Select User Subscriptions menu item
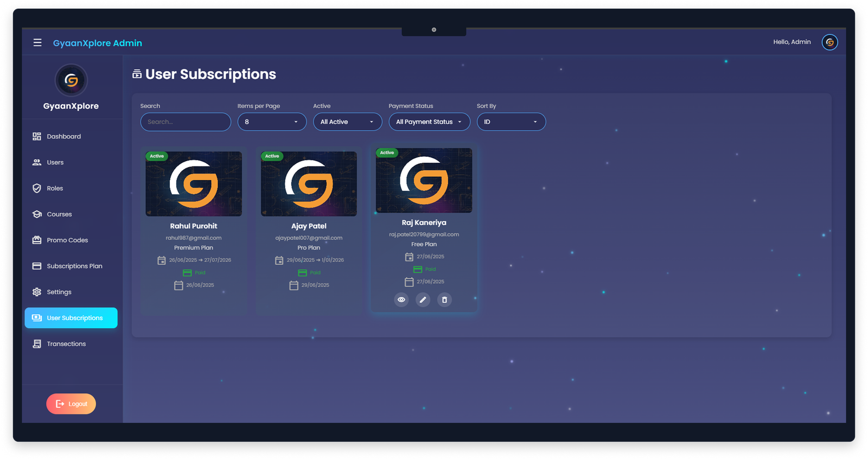This screenshot has height=459, width=868. point(71,318)
